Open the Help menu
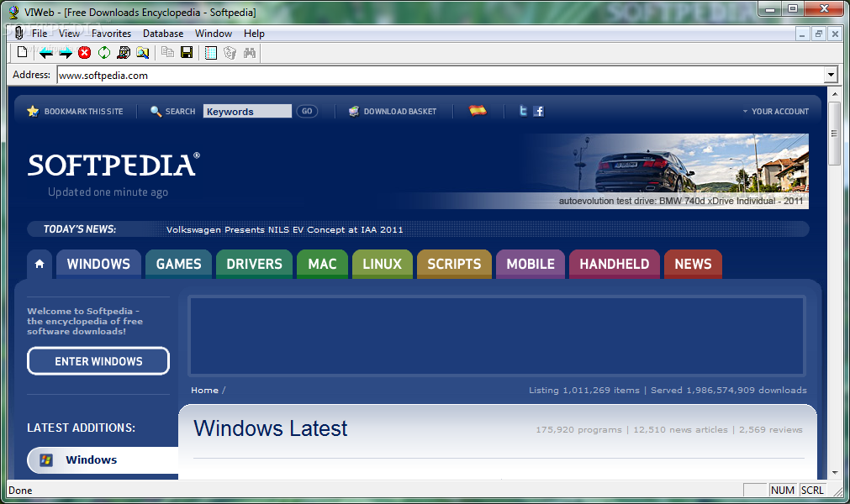 [x=254, y=34]
